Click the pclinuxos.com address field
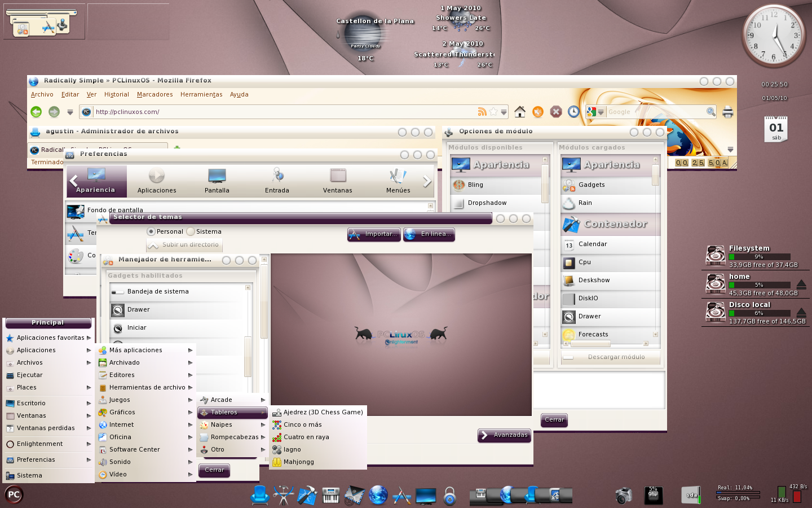Screen dimensions: 812x508 click(285, 112)
